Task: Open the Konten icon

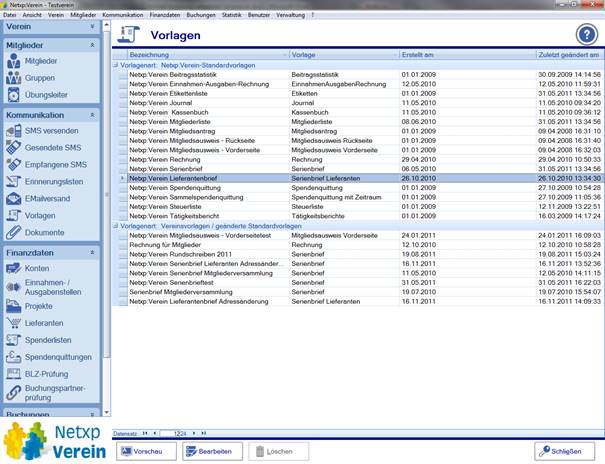Action: point(14,268)
